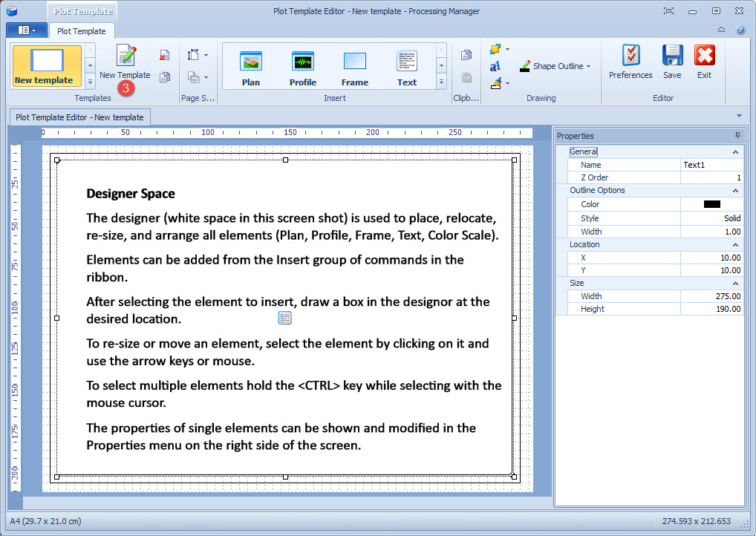
Task: Click the delete template icon
Action: 164,55
